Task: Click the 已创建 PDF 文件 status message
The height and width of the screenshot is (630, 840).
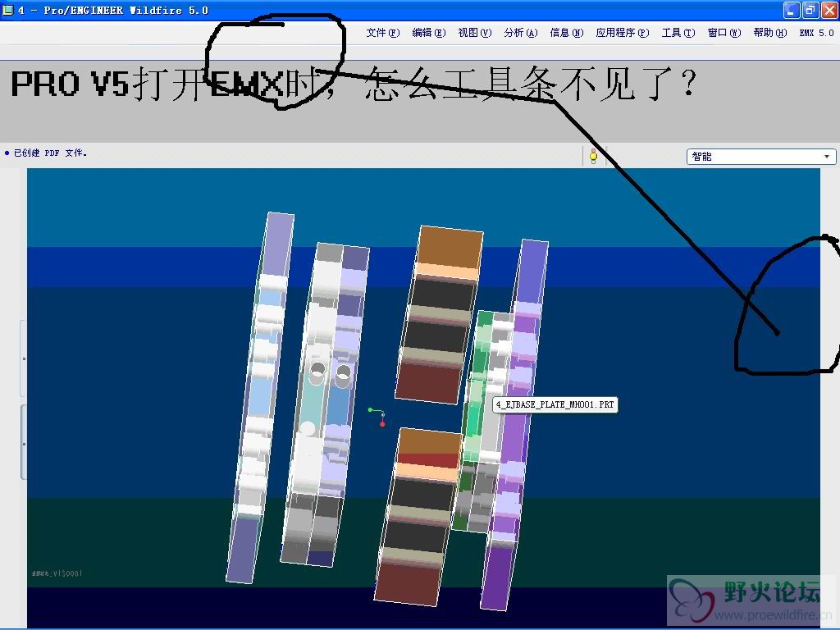Action: (50, 153)
